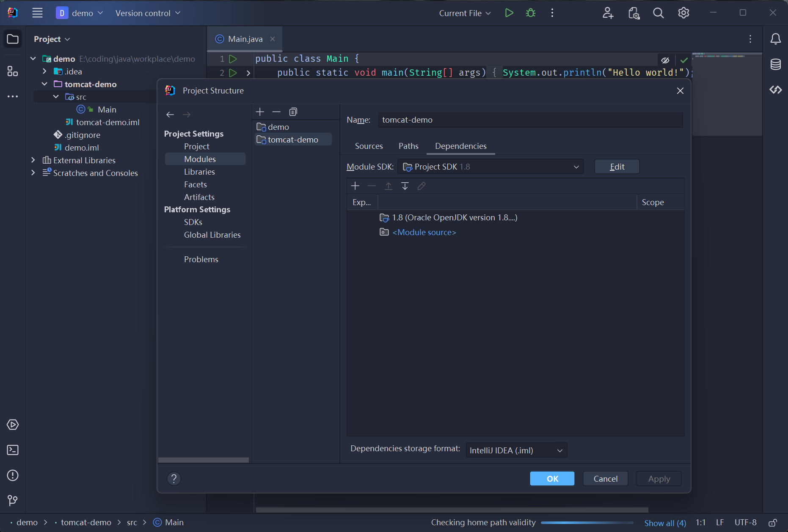This screenshot has width=788, height=532.
Task: Remove selected module with minus icon
Action: click(276, 112)
